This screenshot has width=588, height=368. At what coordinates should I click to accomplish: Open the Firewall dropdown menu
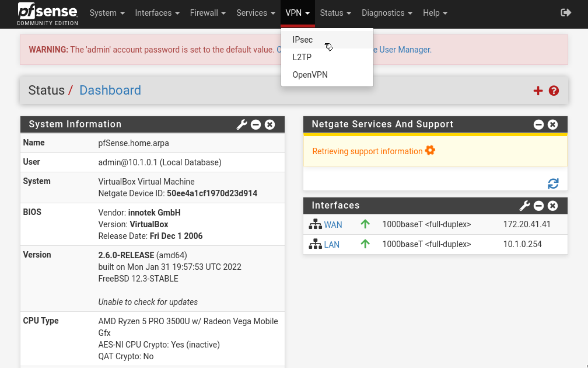pos(208,13)
